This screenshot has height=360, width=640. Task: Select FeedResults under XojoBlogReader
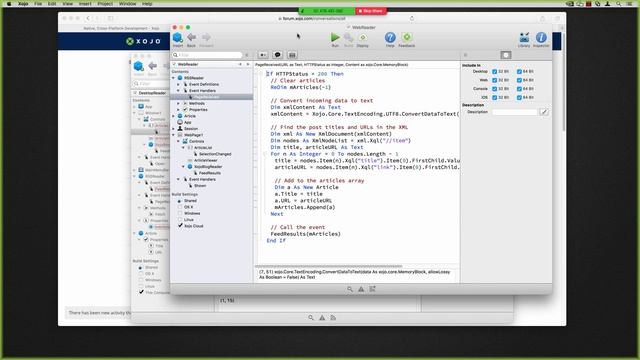coord(210,173)
